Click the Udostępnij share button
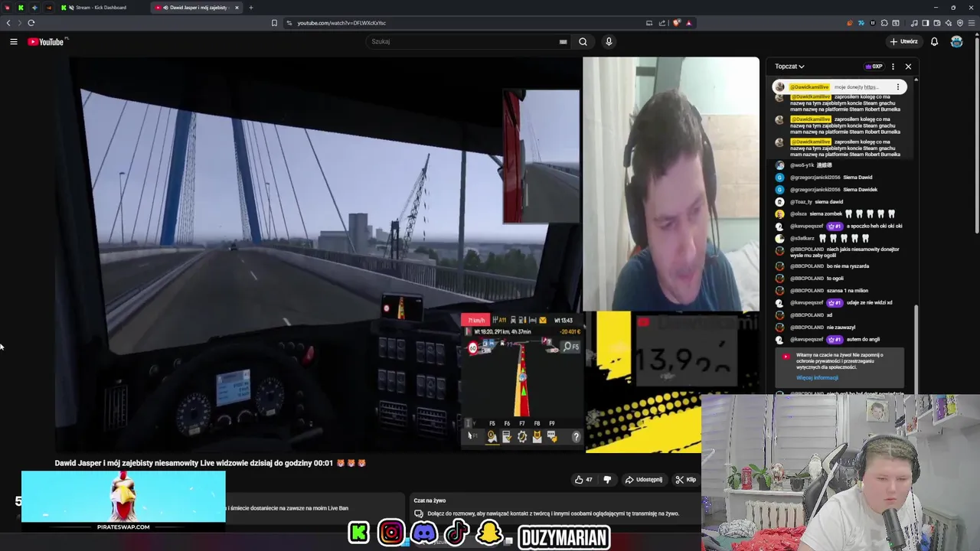This screenshot has width=980, height=551. (643, 480)
